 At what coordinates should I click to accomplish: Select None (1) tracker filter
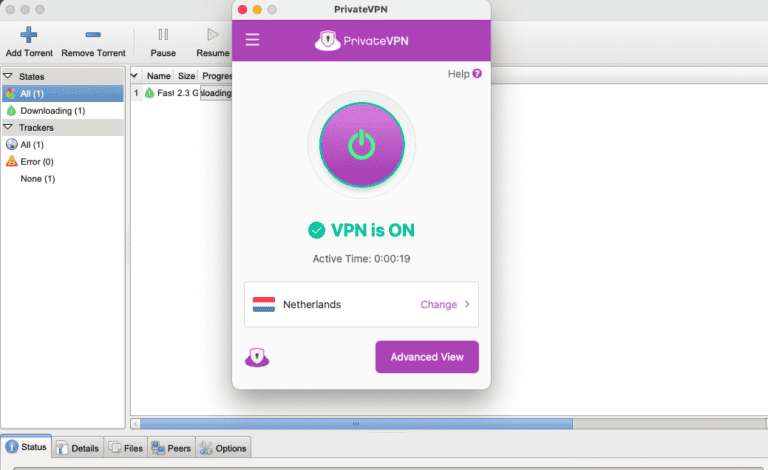[x=63, y=179]
